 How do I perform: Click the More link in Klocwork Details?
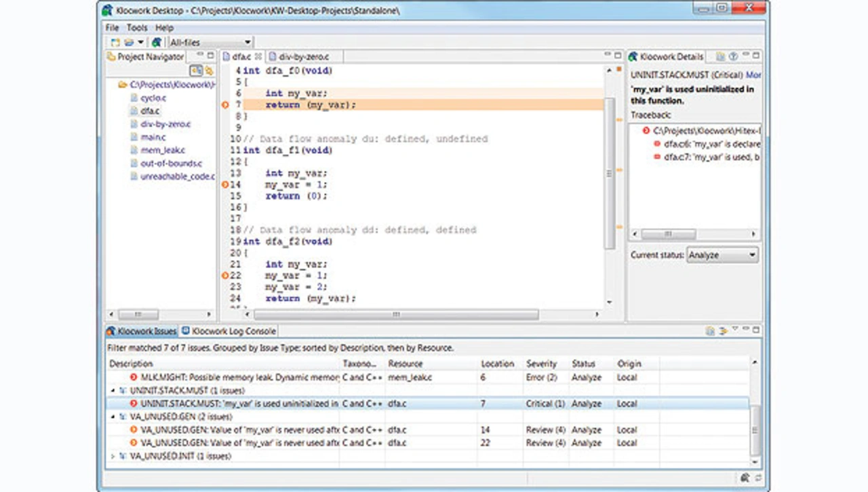[753, 75]
